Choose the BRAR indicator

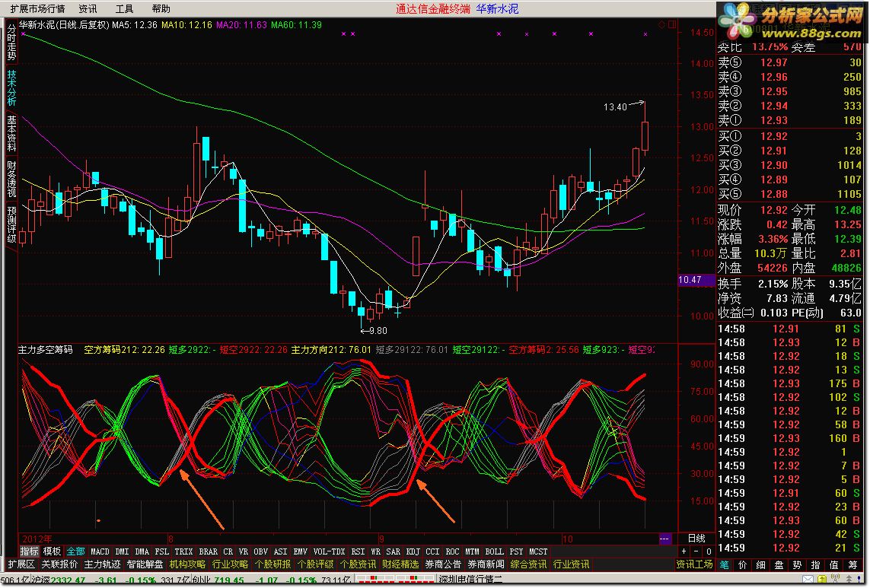(208, 551)
